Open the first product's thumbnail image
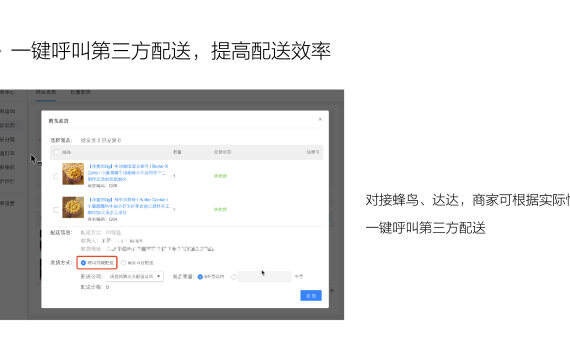 73,174
